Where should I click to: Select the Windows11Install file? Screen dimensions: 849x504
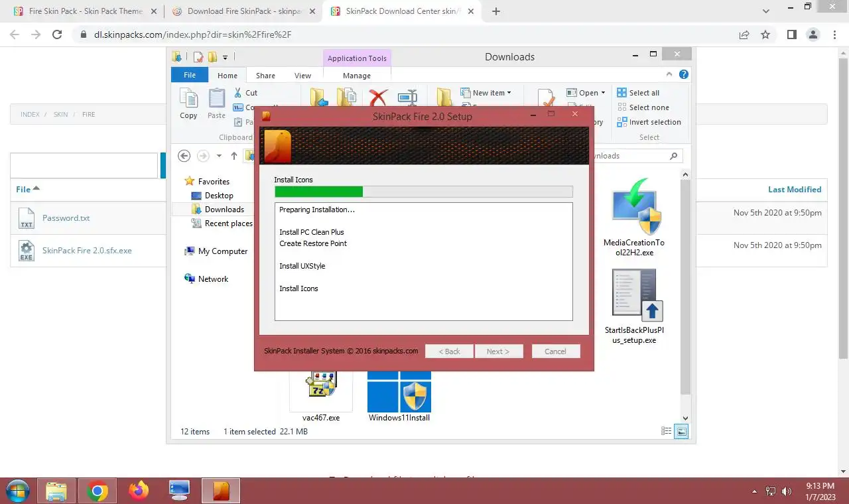[x=399, y=397]
